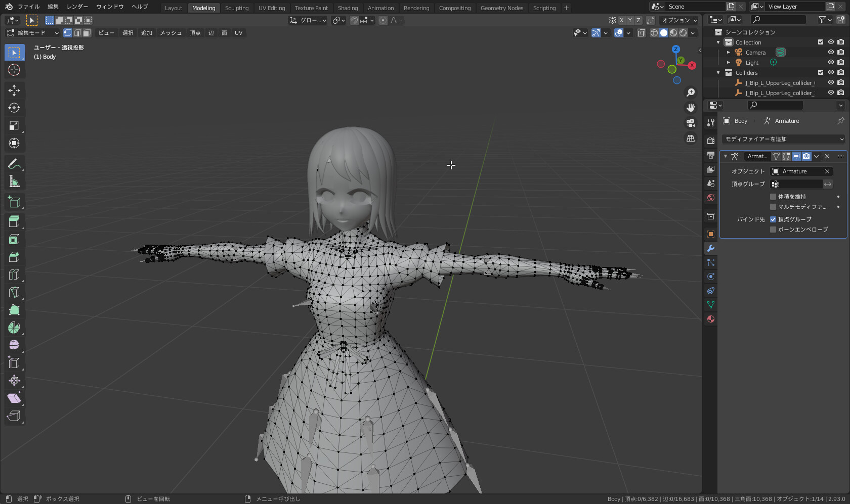
Task: Toggle camera view icon in viewport
Action: point(691,123)
